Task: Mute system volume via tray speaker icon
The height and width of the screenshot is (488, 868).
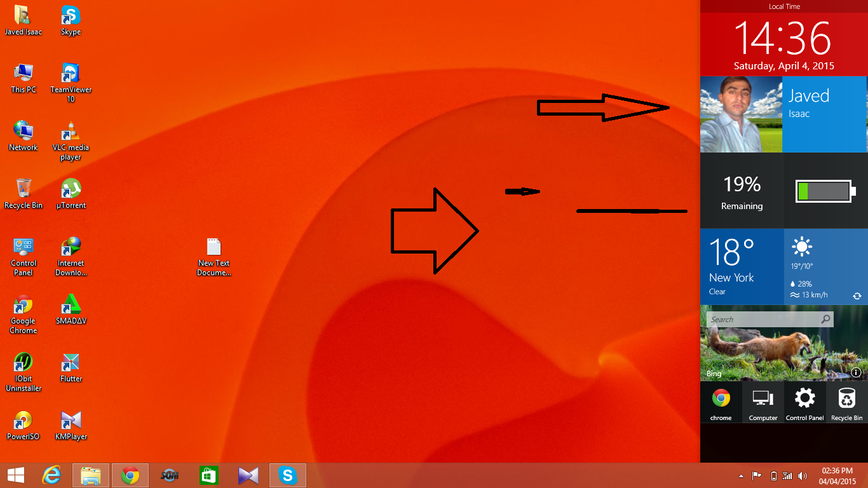Action: 802,475
